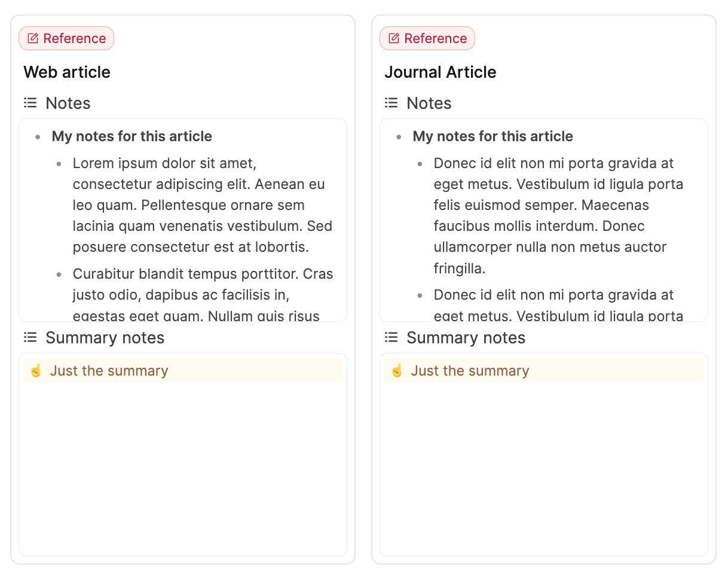The image size is (728, 573).
Task: Click the Reference tag icon on Web article card
Action: pyautogui.click(x=33, y=38)
